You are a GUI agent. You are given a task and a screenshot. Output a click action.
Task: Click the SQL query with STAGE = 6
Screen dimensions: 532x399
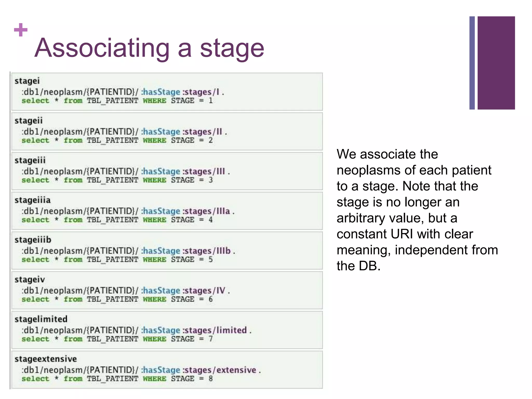point(117,299)
